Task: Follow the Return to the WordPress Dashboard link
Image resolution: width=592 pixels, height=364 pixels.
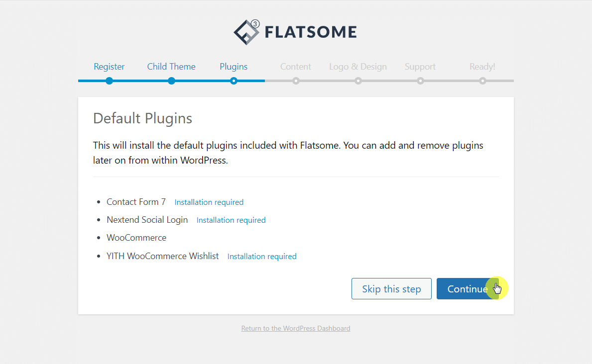Action: (296, 328)
